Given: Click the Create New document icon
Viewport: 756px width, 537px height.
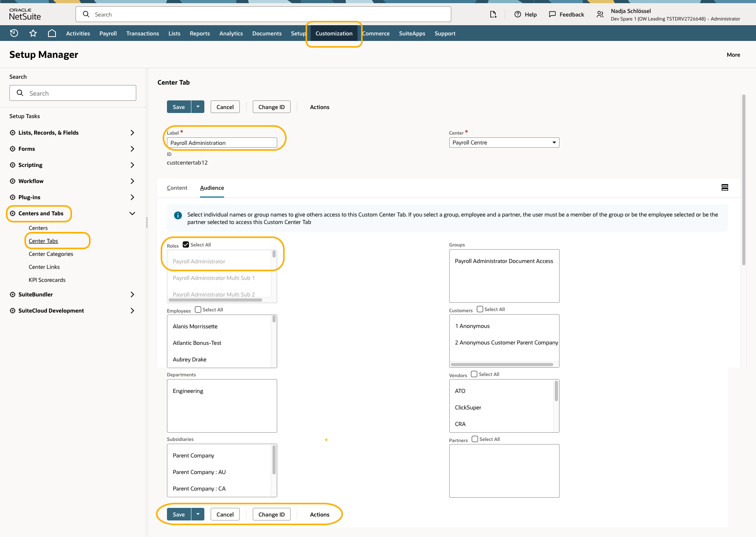Looking at the screenshot, I should 493,15.
